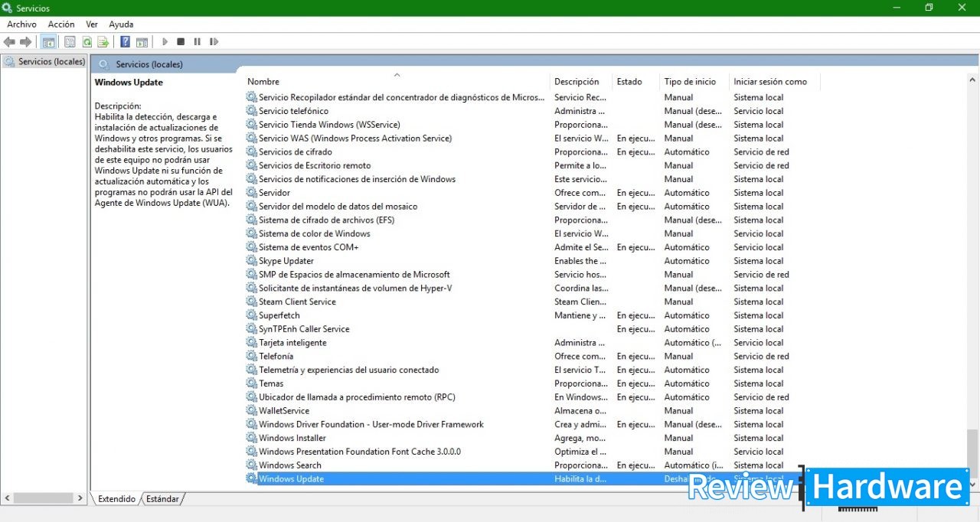This screenshot has height=522, width=980.
Task: Sort by the Descripción column header
Action: (581, 82)
